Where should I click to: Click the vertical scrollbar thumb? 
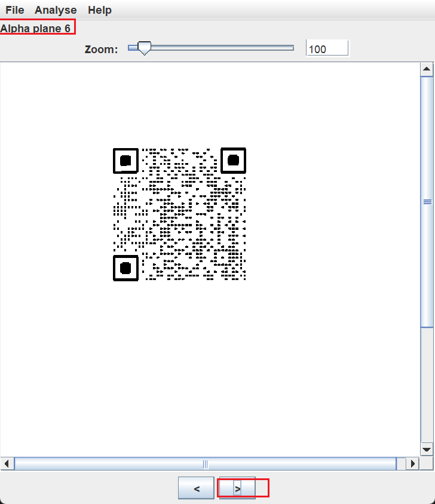(427, 202)
